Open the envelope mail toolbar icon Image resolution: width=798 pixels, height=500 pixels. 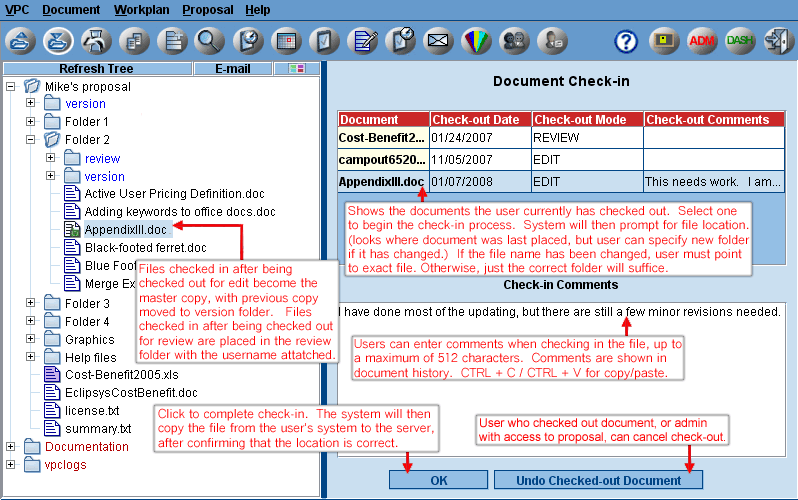[438, 41]
